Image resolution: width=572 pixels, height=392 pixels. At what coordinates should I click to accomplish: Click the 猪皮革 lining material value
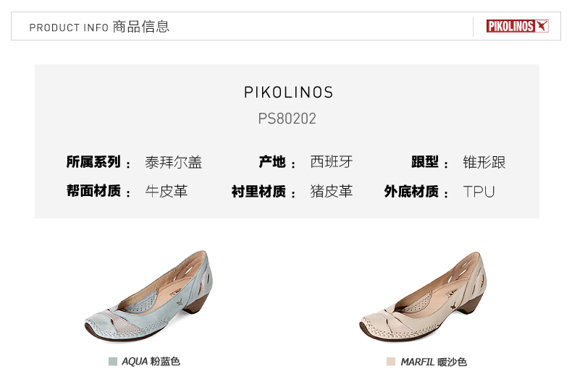331,191
